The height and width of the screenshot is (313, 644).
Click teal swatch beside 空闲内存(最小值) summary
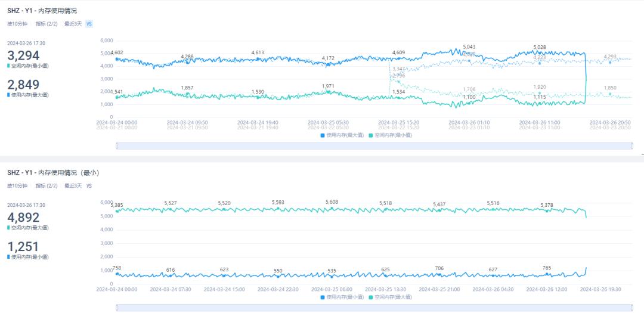9,66
